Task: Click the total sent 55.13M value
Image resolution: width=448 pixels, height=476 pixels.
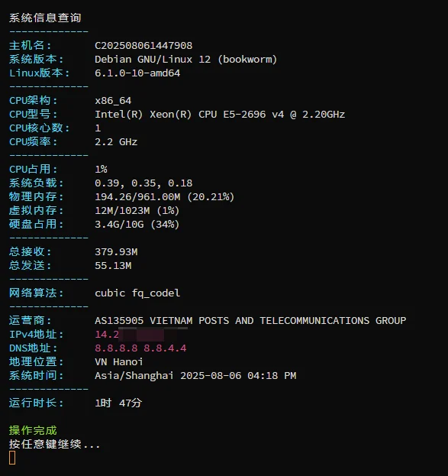Action: [113, 266]
